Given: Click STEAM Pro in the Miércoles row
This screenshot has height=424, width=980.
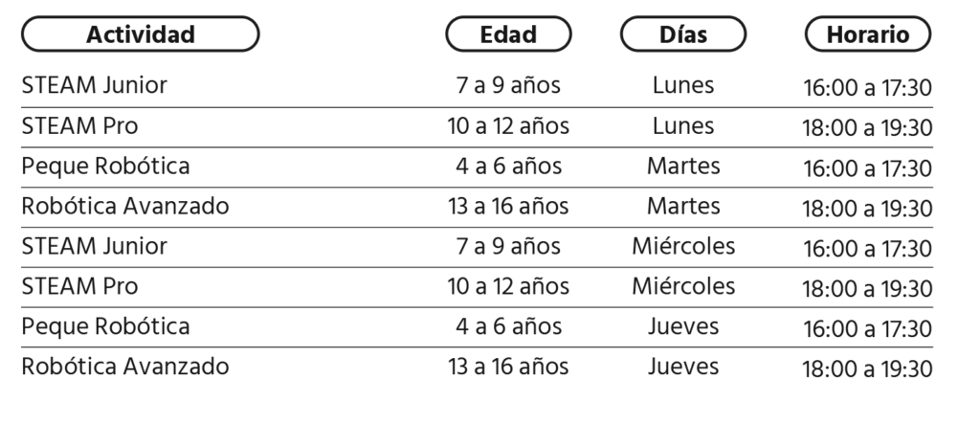Looking at the screenshot, I should point(80,286).
